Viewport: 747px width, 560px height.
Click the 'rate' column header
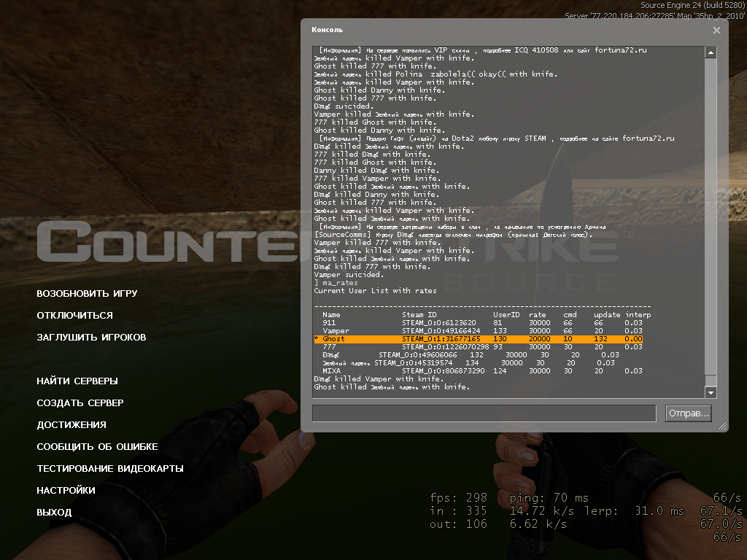[x=538, y=315]
